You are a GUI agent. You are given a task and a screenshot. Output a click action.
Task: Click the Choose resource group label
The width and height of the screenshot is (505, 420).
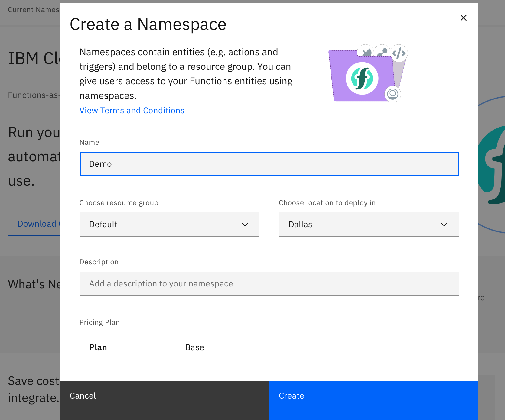point(119,203)
